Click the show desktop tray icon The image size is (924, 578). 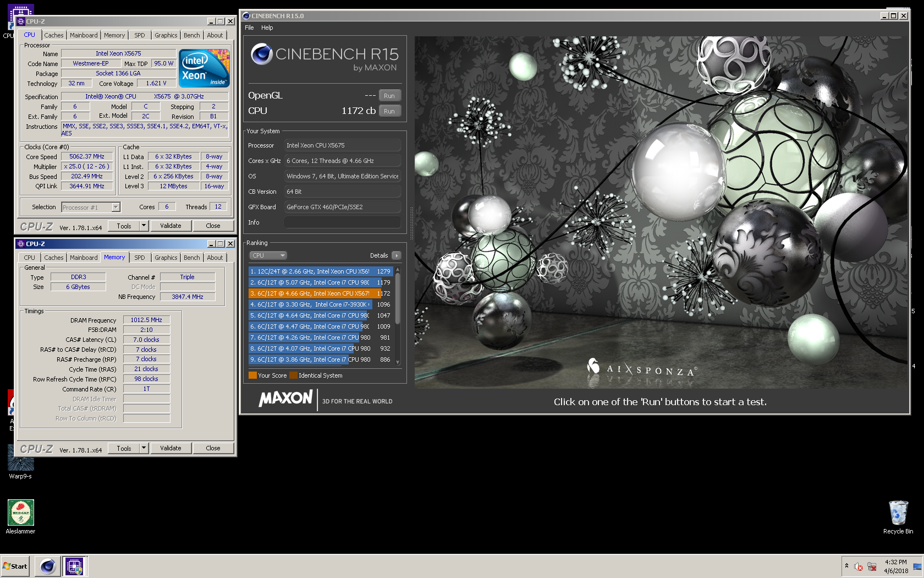(x=917, y=566)
